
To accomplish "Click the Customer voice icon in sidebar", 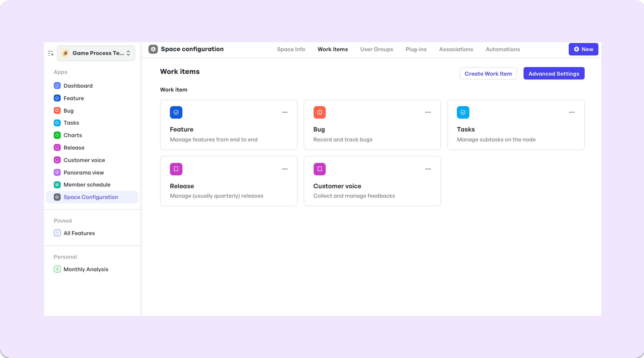I will point(57,160).
